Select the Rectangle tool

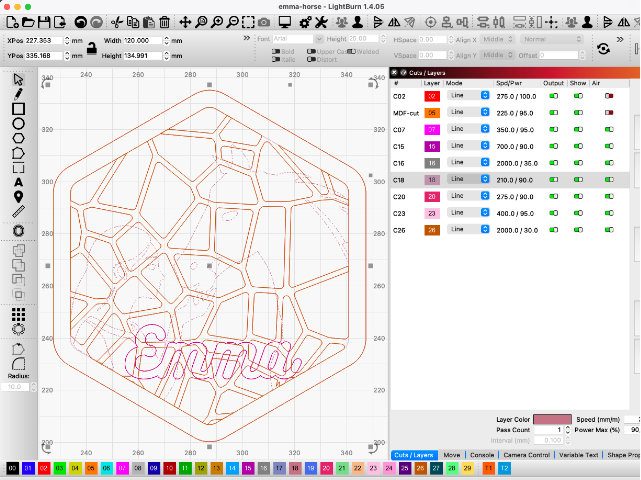pyautogui.click(x=18, y=109)
